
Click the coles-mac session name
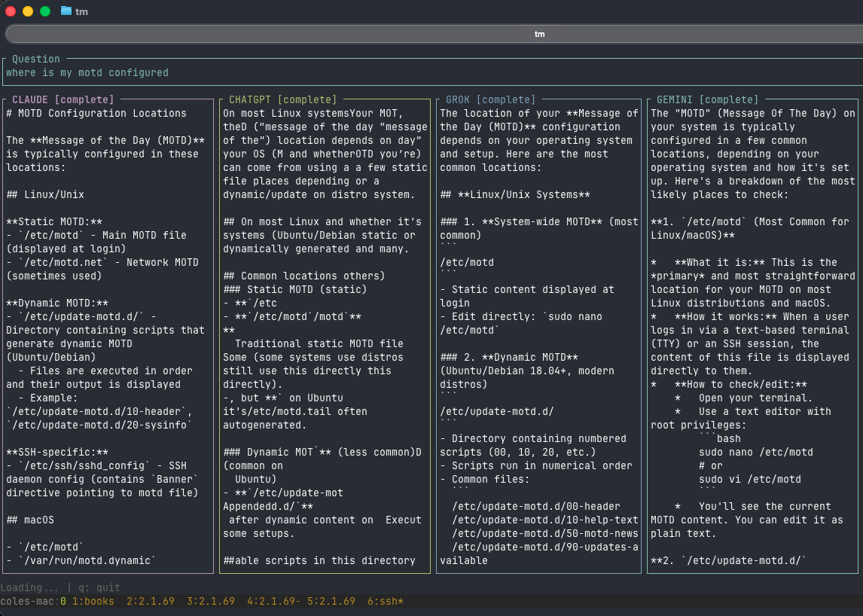point(28,602)
